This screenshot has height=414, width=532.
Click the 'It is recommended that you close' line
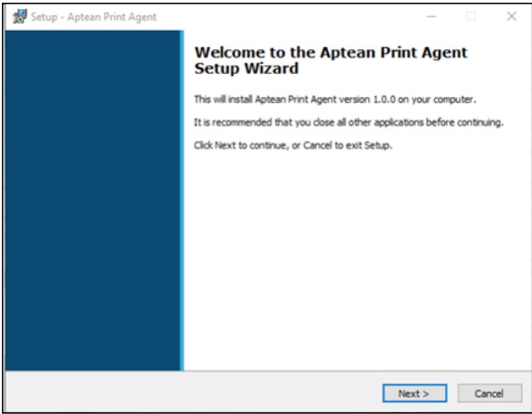[x=348, y=122]
